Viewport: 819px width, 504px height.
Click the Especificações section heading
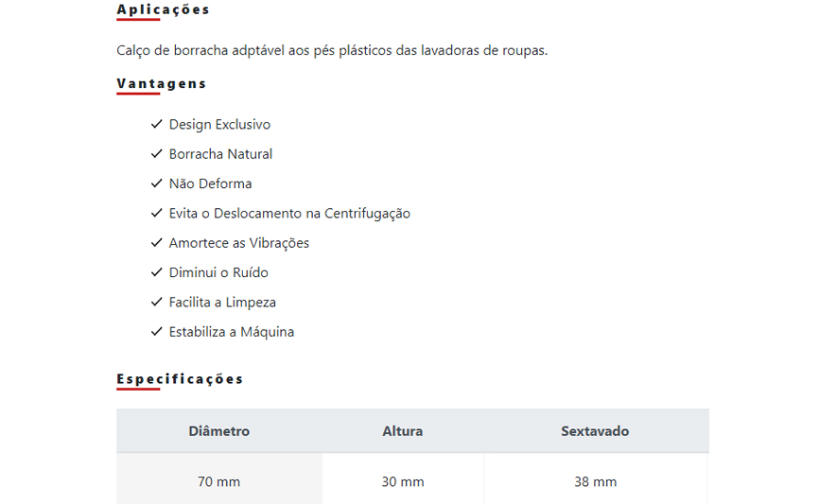[180, 379]
